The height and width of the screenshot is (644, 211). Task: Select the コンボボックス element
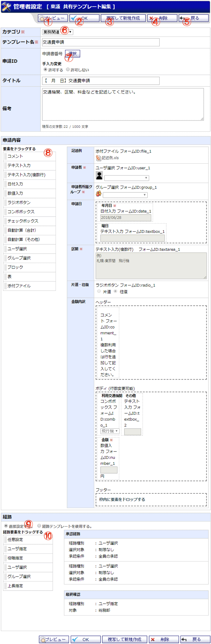pos(30,212)
